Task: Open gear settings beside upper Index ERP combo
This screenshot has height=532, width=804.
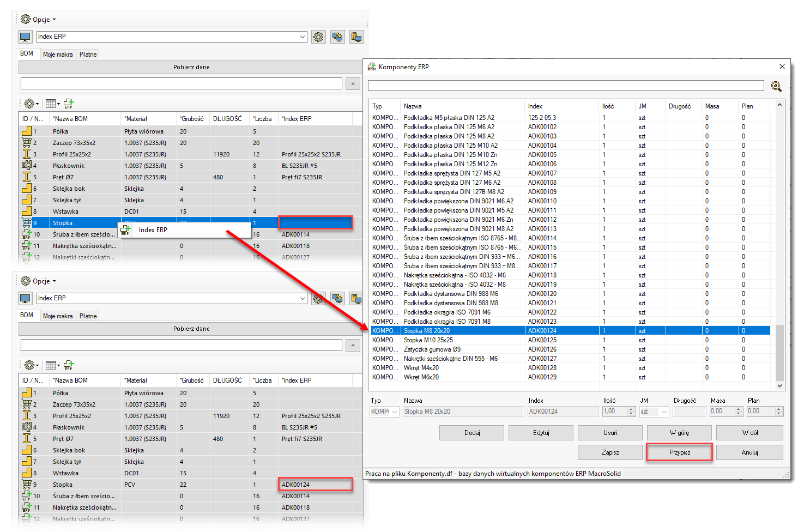Action: pyautogui.click(x=318, y=37)
